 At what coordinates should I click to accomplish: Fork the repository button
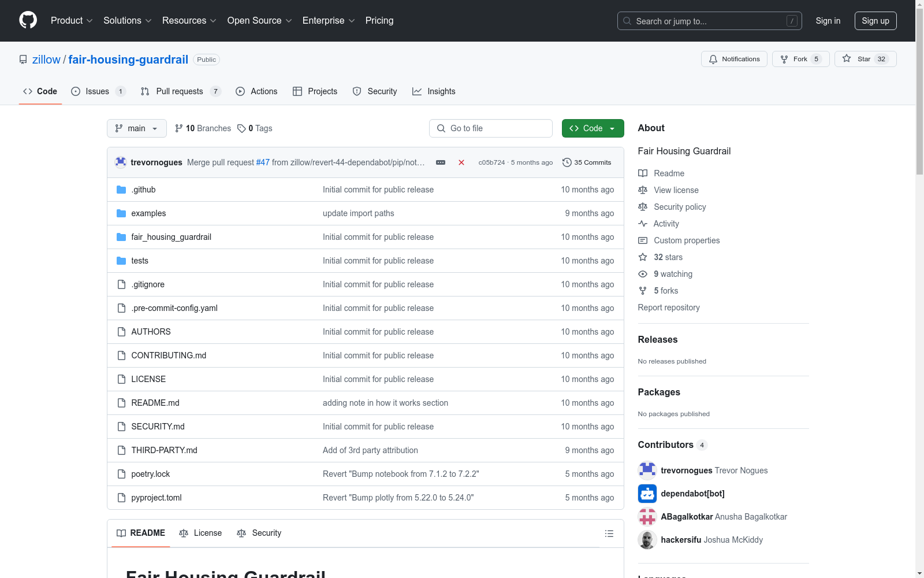(x=800, y=59)
